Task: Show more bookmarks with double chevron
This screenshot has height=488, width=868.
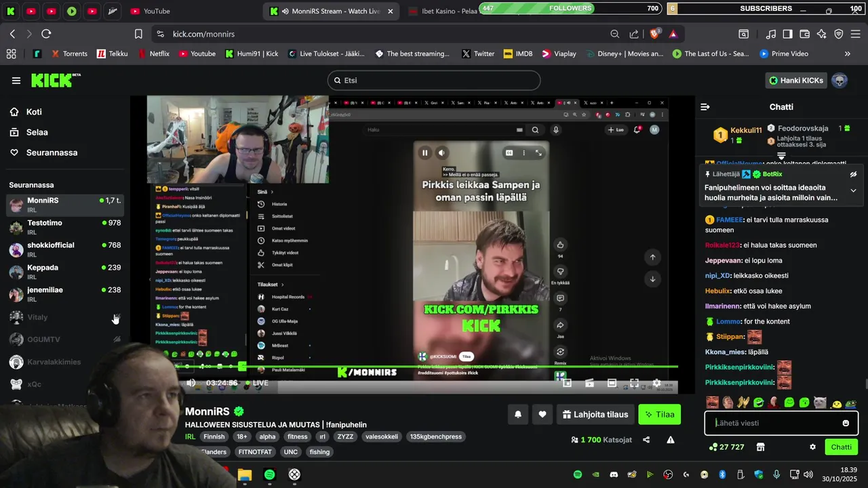Action: click(x=847, y=54)
